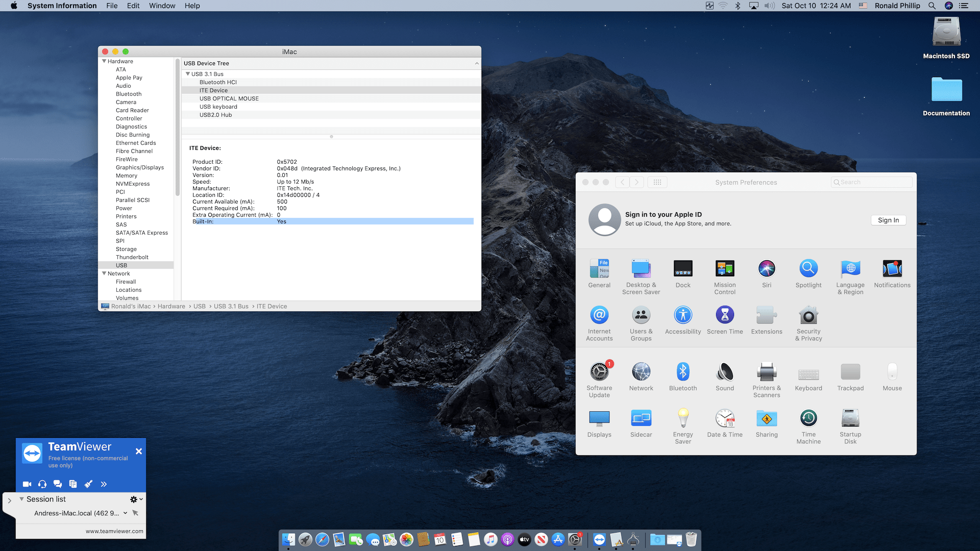Click the System Preferences search field
The height and width of the screenshot is (551, 980).
873,182
